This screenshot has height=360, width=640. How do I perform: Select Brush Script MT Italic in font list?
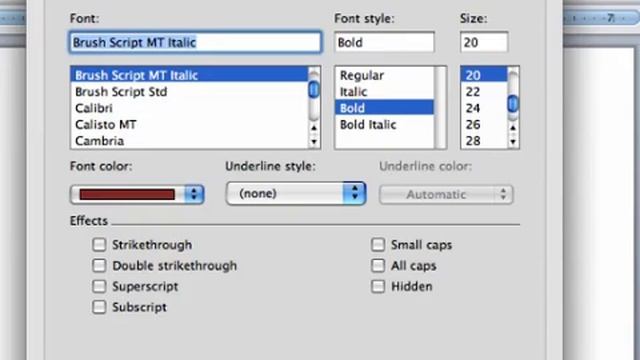189,75
